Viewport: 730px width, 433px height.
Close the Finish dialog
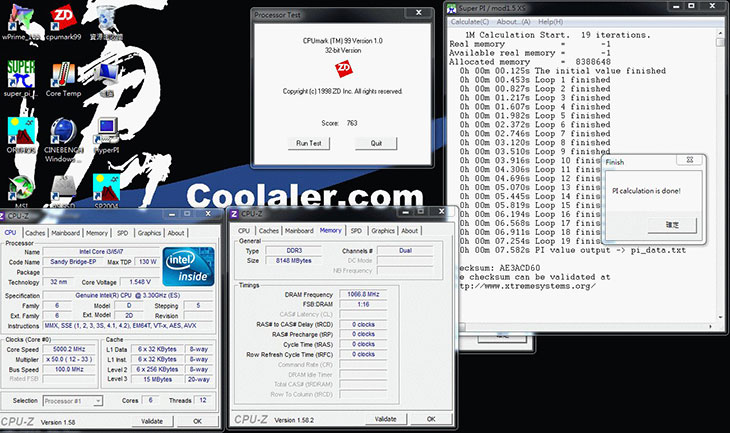tap(690, 160)
